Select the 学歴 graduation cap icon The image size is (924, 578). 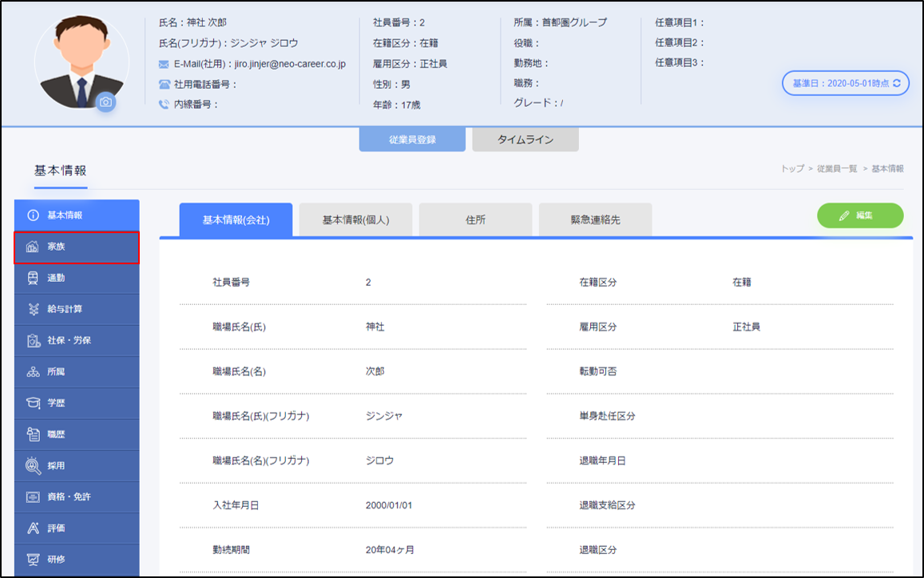click(x=34, y=403)
